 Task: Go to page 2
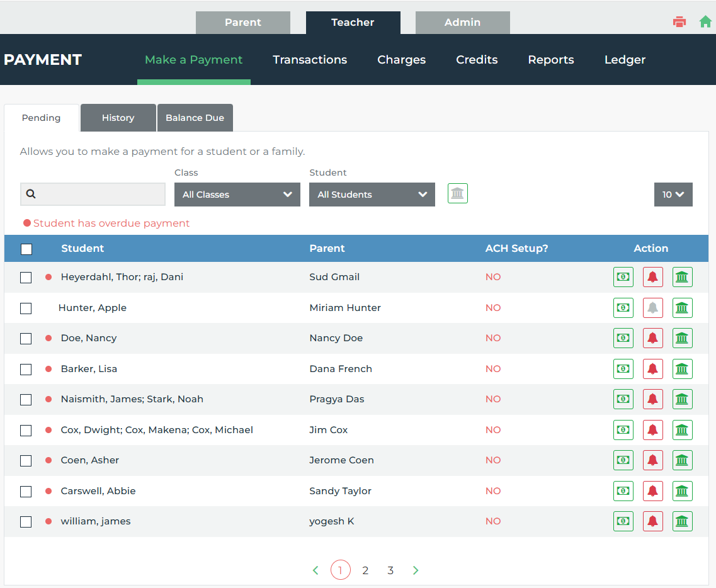[x=365, y=570]
